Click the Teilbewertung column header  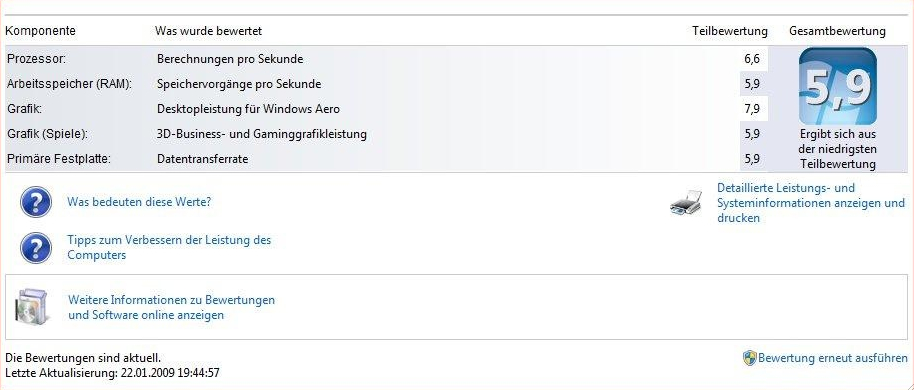click(x=730, y=31)
